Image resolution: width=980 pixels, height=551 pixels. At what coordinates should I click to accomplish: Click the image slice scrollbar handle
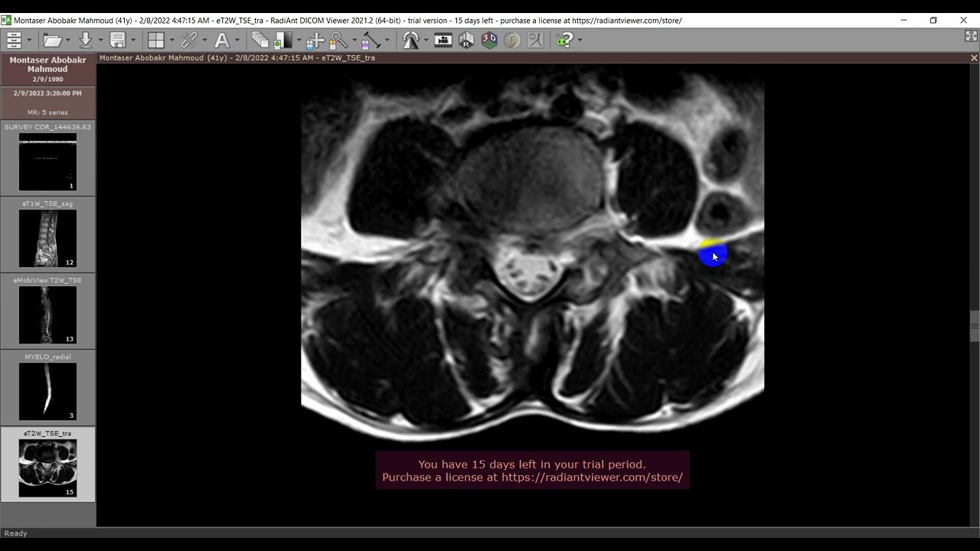(x=975, y=326)
